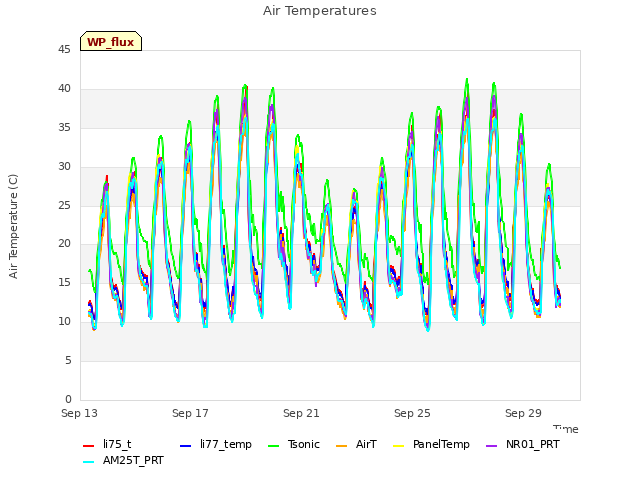
Task: Select the Sep 13 axis tick label
Action: click(79, 413)
